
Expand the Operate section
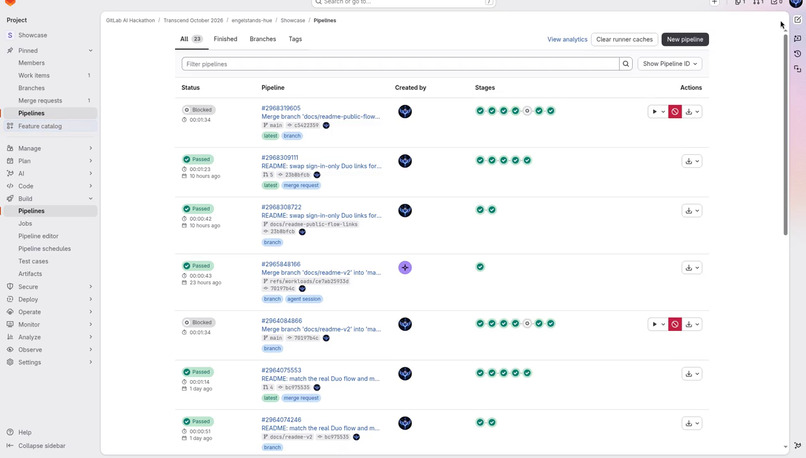click(x=50, y=312)
